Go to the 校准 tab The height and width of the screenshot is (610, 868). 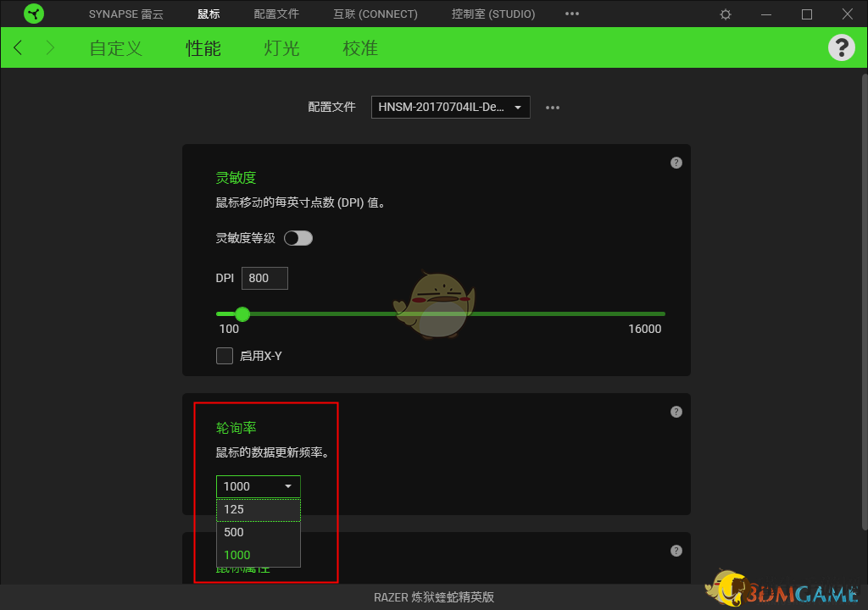pyautogui.click(x=359, y=48)
